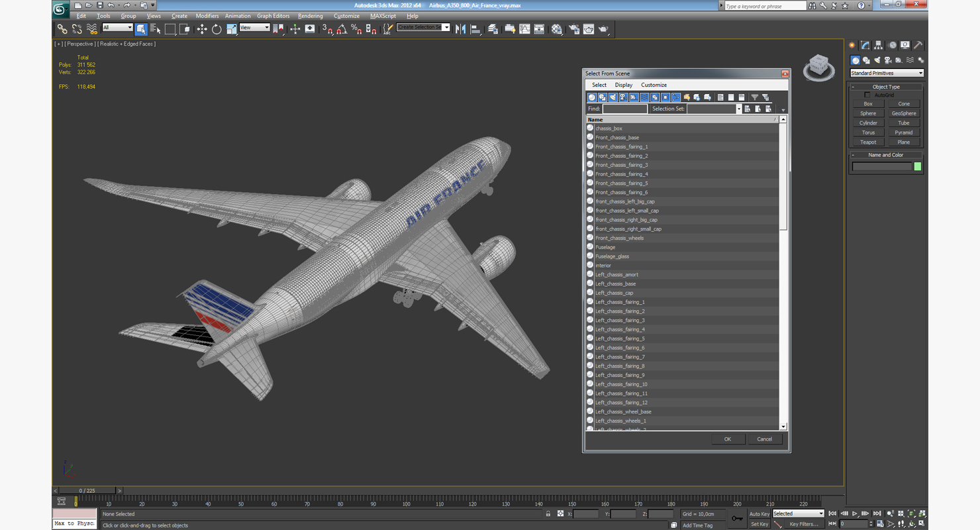
Task: Click the Mirror tool icon
Action: click(x=461, y=28)
